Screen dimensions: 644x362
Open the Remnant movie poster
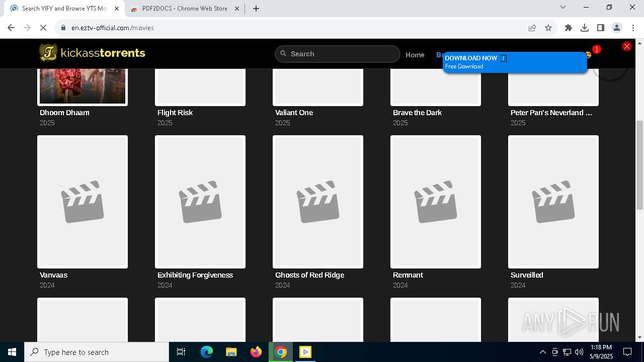[436, 202]
